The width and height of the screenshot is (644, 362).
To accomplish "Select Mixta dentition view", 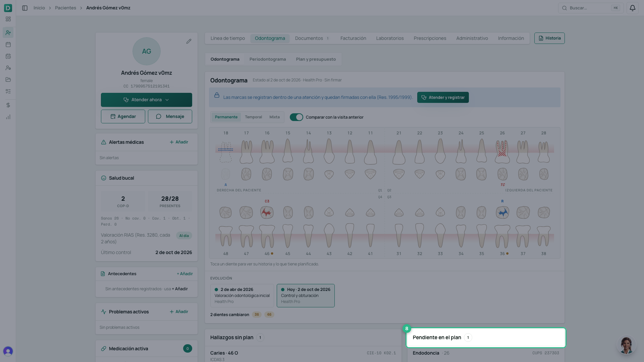I will tap(274, 117).
